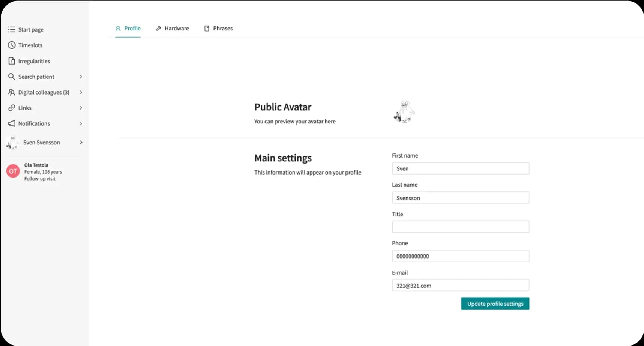Click the 'First name' label
This screenshot has width=644, height=346.
click(405, 155)
